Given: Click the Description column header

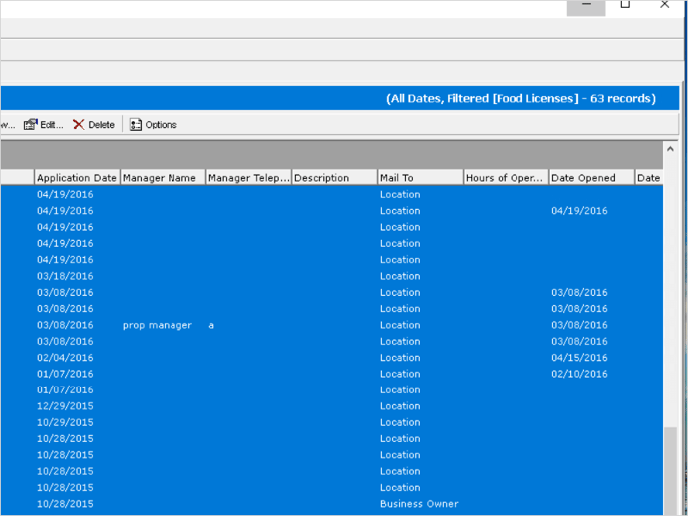Looking at the screenshot, I should click(x=334, y=178).
